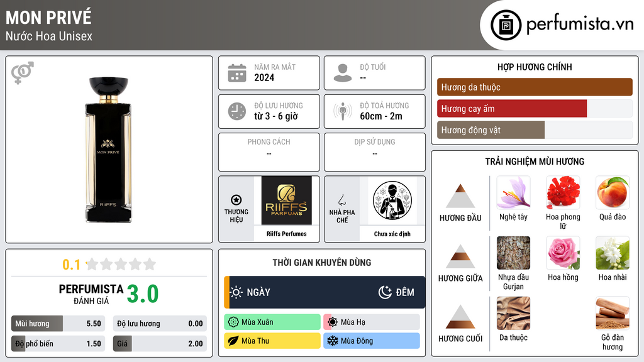Click the Hương đầu pyramid icon
644x362 pixels.
click(460, 196)
